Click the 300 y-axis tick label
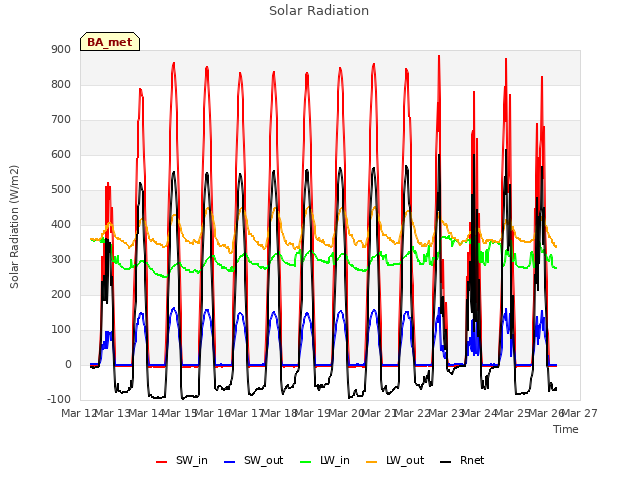640x480 pixels. click(61, 260)
